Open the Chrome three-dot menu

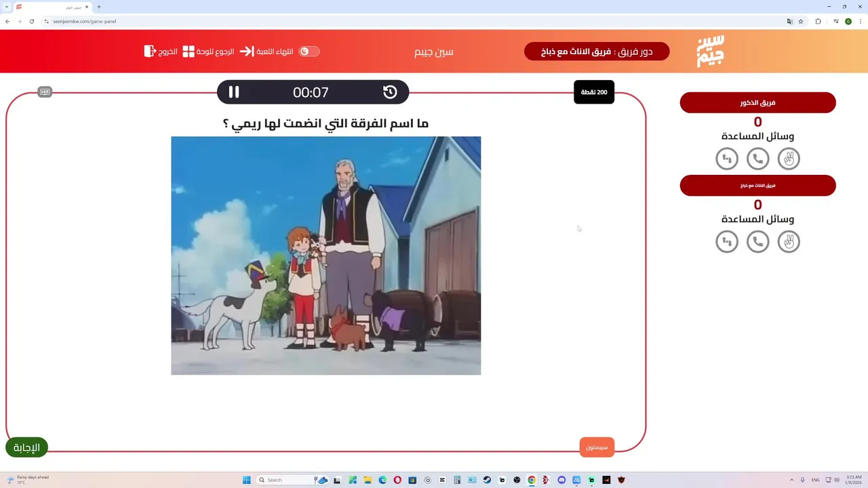pos(861,21)
